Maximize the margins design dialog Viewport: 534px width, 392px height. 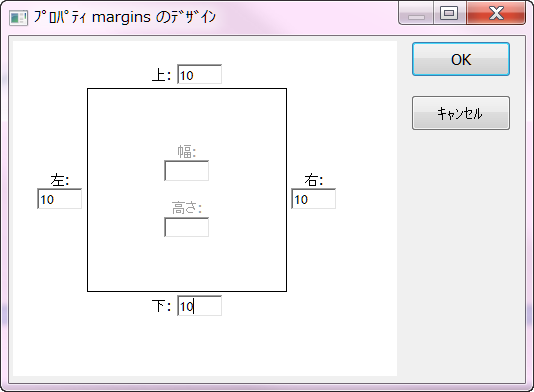450,14
